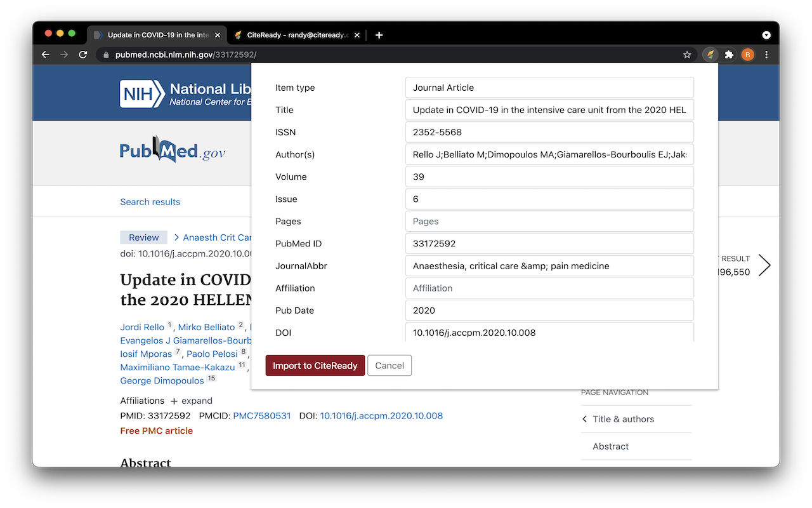This screenshot has width=812, height=508.
Task: Close the Update in COVID-19 tab
Action: [x=218, y=35]
